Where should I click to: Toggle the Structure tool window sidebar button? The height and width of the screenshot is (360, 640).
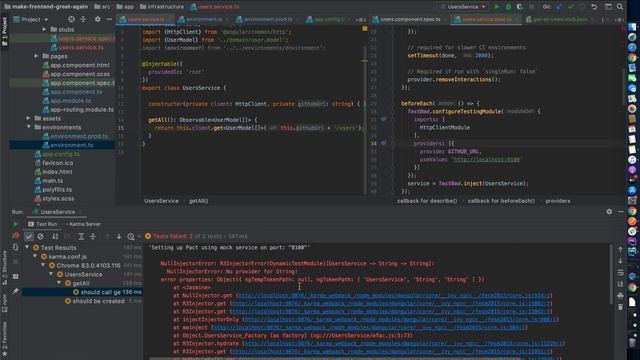coord(4,269)
